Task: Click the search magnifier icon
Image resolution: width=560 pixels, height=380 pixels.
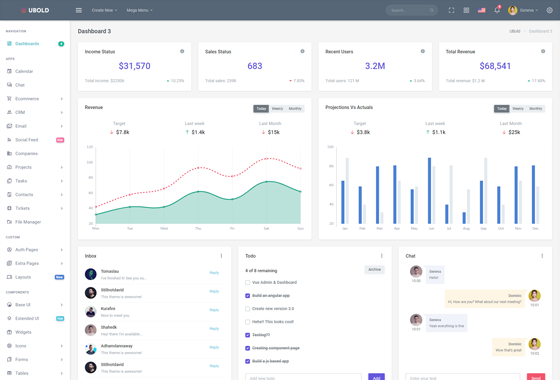Action: (x=431, y=10)
